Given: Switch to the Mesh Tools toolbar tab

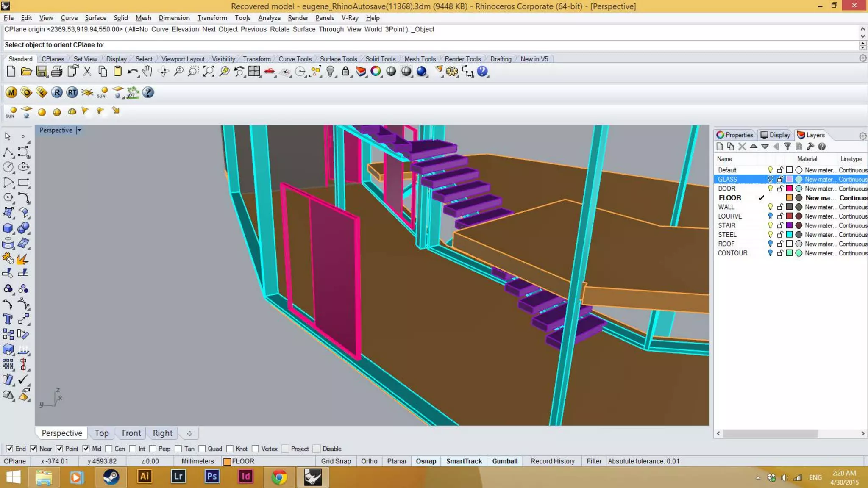Looking at the screenshot, I should point(420,59).
